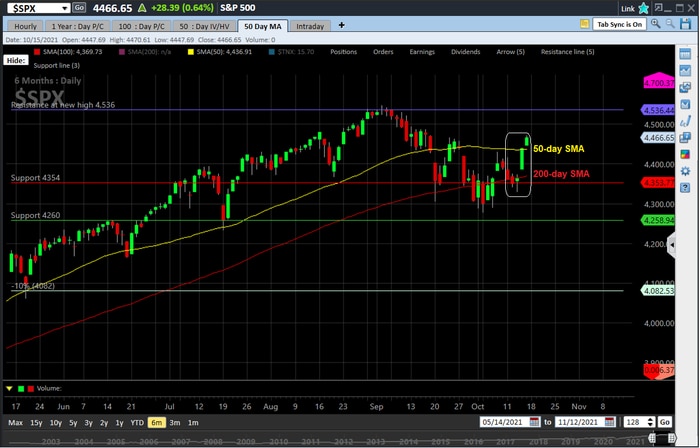Zoom in with the magnifier plus icon
Image resolution: width=700 pixels, height=448 pixels.
(655, 24)
